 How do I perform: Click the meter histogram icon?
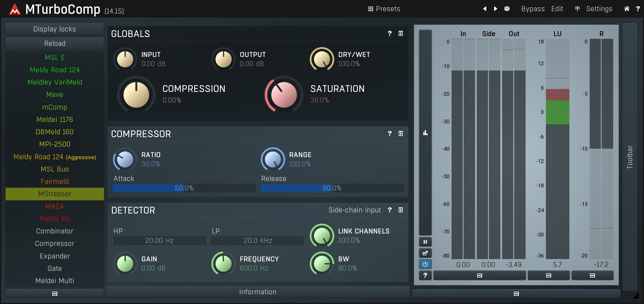point(425,133)
